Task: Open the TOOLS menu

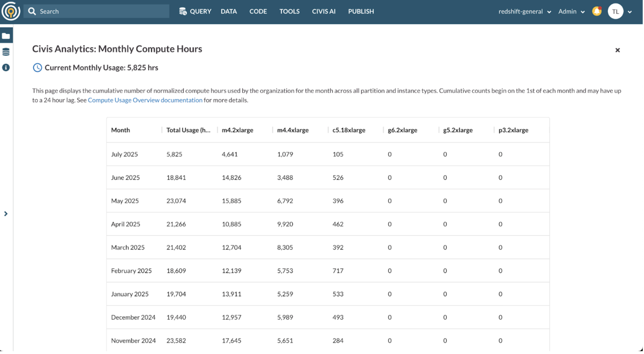Action: coord(289,11)
